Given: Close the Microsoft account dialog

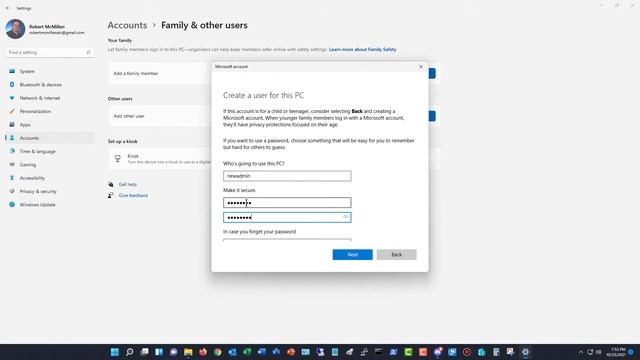Looking at the screenshot, I should coord(421,67).
